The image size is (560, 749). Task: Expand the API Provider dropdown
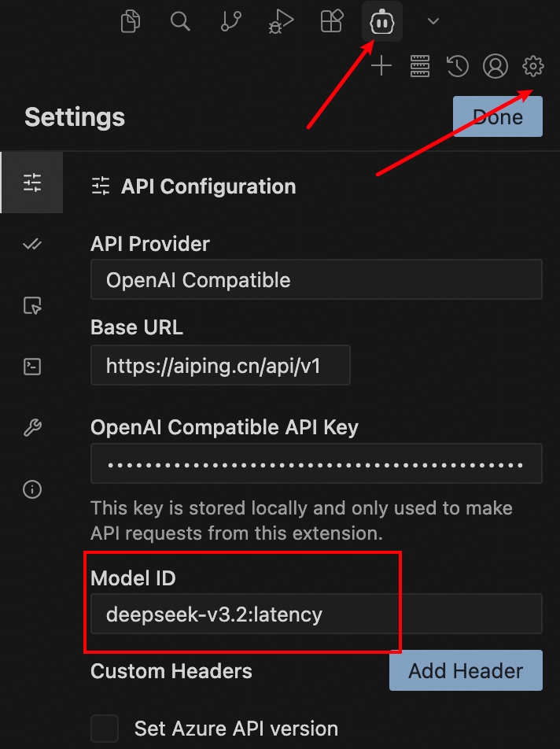pyautogui.click(x=316, y=280)
